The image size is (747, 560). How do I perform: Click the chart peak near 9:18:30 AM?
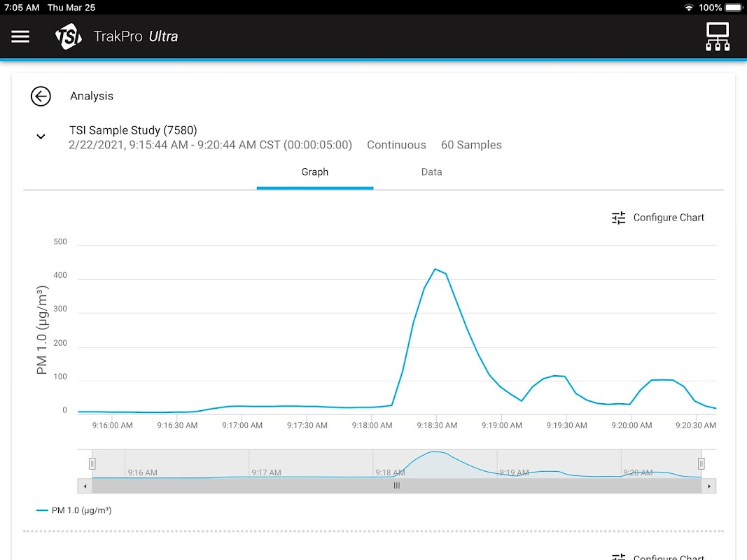tap(435, 269)
